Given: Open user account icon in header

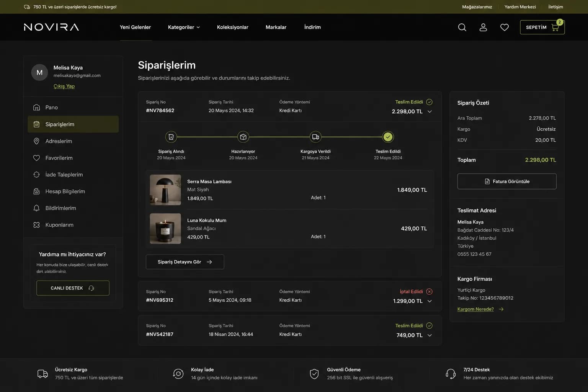Looking at the screenshot, I should click(x=483, y=27).
